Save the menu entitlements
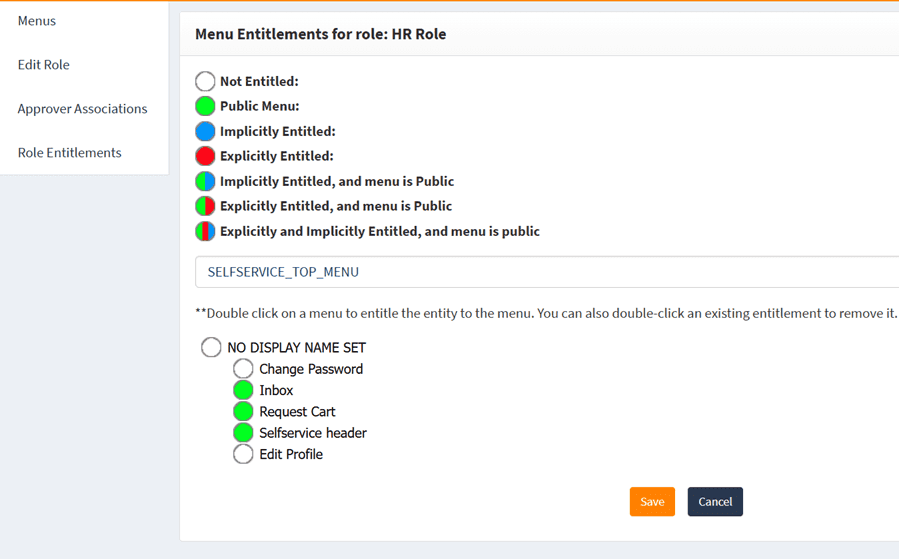Image resolution: width=899 pixels, height=559 pixels. 652,502
